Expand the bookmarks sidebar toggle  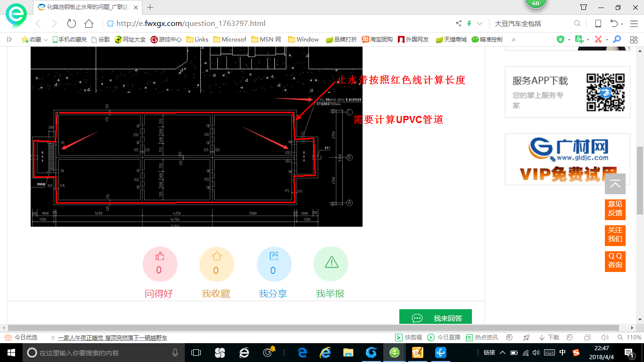[9, 40]
